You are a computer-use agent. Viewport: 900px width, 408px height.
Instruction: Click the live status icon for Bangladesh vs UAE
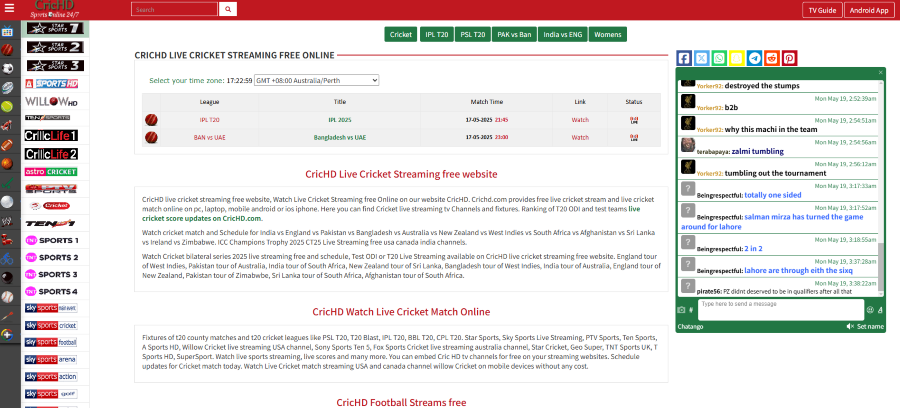coord(634,138)
